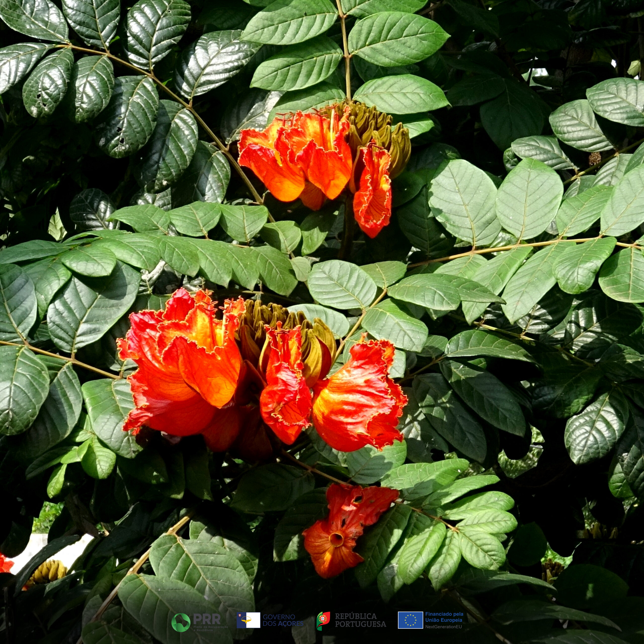
Task: Click the NextGenerationEU label
Action: pos(443,627)
